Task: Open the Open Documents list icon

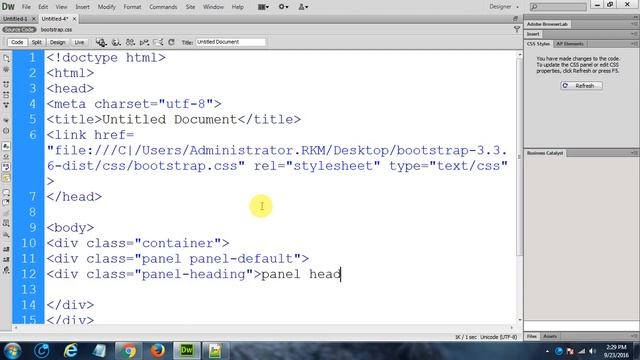Action: pos(6,58)
